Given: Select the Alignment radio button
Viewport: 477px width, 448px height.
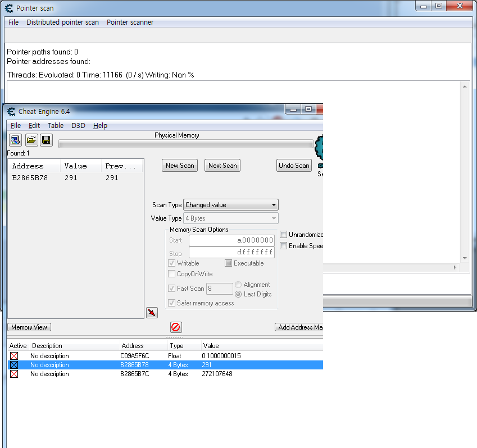Looking at the screenshot, I should pos(238,285).
